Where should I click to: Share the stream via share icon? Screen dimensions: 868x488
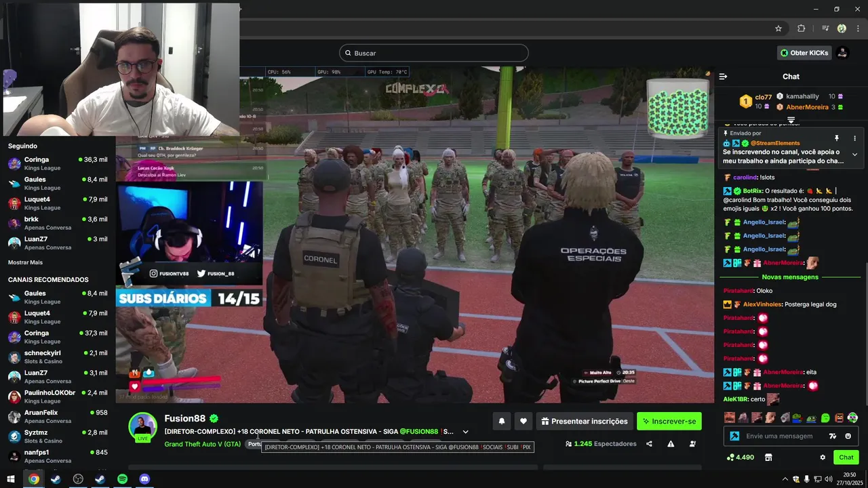(x=649, y=444)
